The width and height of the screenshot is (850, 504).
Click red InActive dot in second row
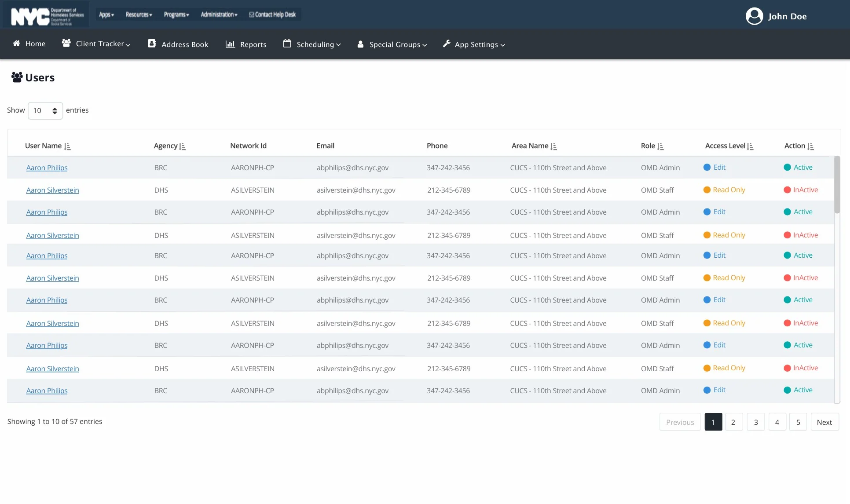pyautogui.click(x=788, y=190)
